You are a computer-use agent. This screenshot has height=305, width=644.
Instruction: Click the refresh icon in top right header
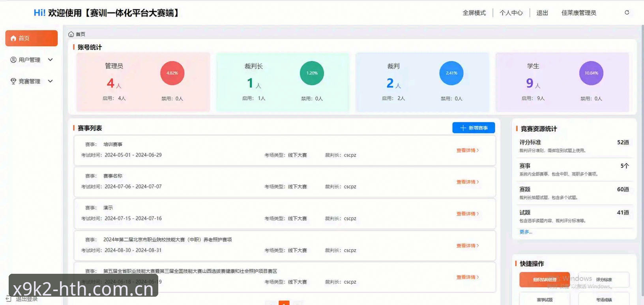point(627,13)
